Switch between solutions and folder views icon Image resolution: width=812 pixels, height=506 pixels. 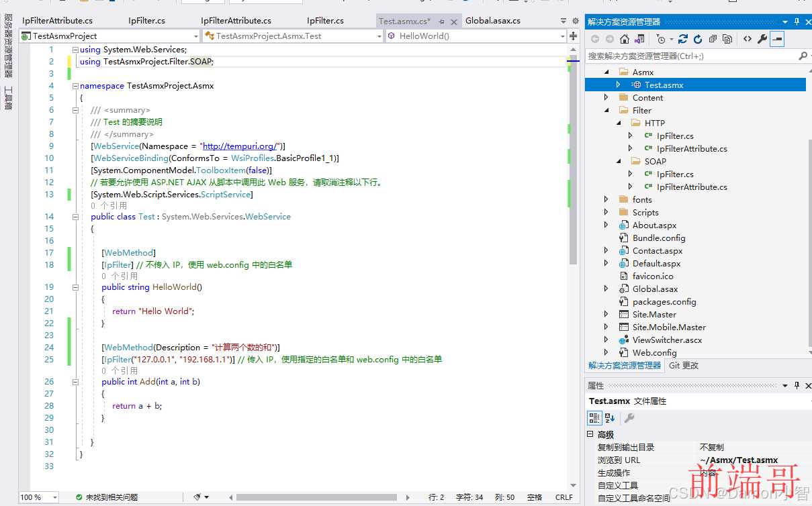639,39
